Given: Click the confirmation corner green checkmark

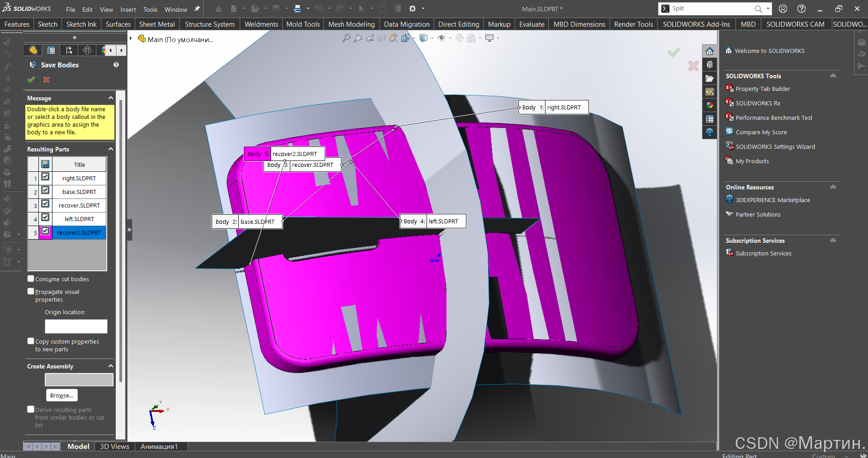Looking at the screenshot, I should point(674,52).
